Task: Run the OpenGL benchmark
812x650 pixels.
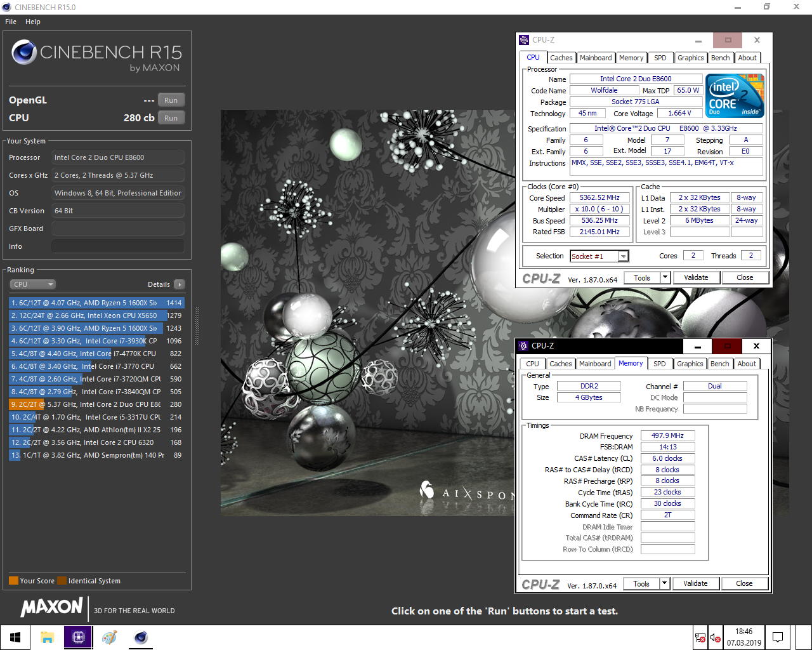Action: click(171, 100)
